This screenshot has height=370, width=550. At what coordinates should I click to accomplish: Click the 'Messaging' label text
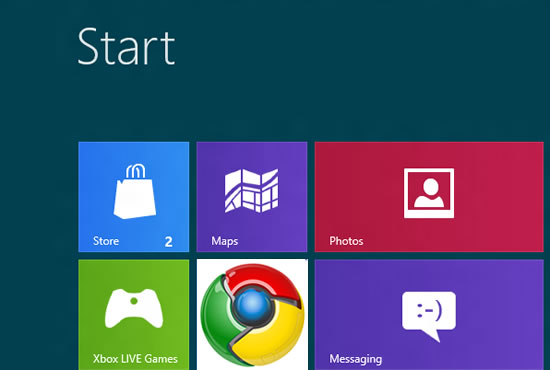coord(356,359)
